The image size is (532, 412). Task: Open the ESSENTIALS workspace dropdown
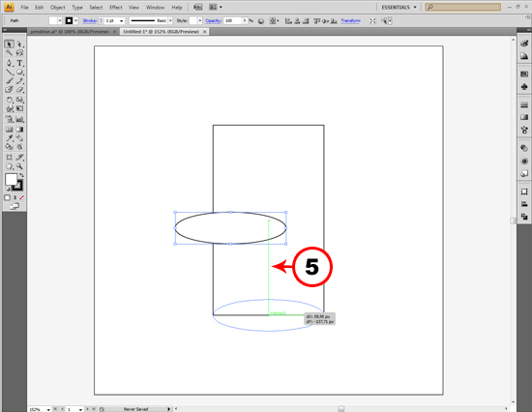pyautogui.click(x=399, y=7)
